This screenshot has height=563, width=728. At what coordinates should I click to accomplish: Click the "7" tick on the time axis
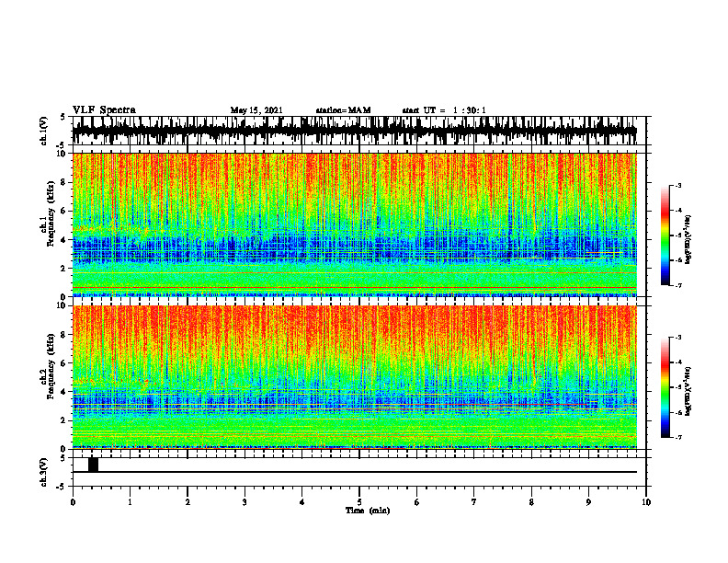click(x=474, y=502)
